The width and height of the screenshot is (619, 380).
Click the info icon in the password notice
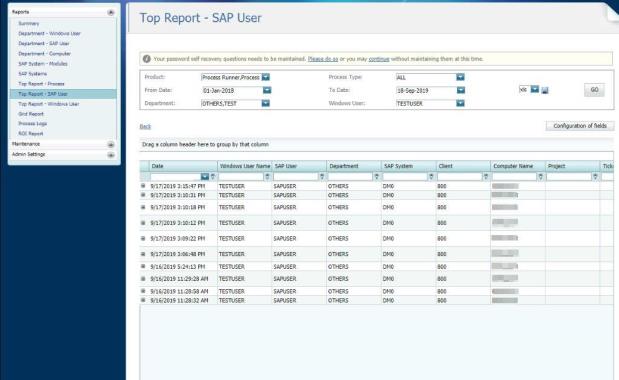[146, 59]
